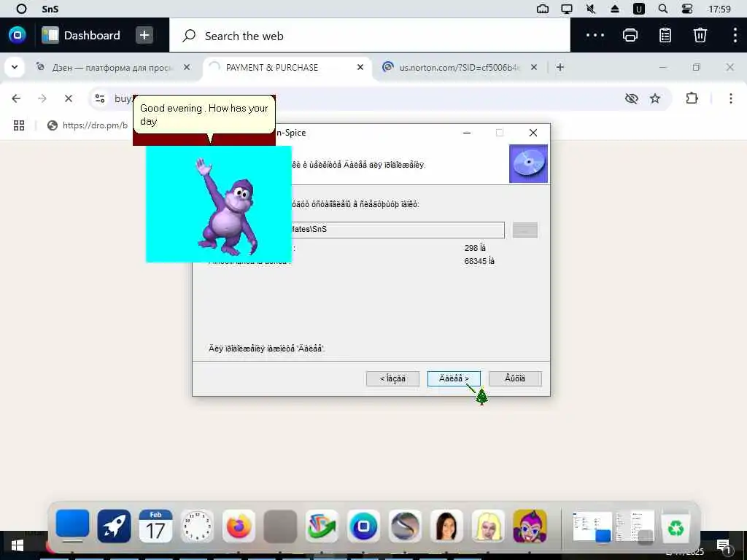Click the blue circular logo left of Dashboard
The width and height of the screenshot is (747, 560).
(18, 35)
